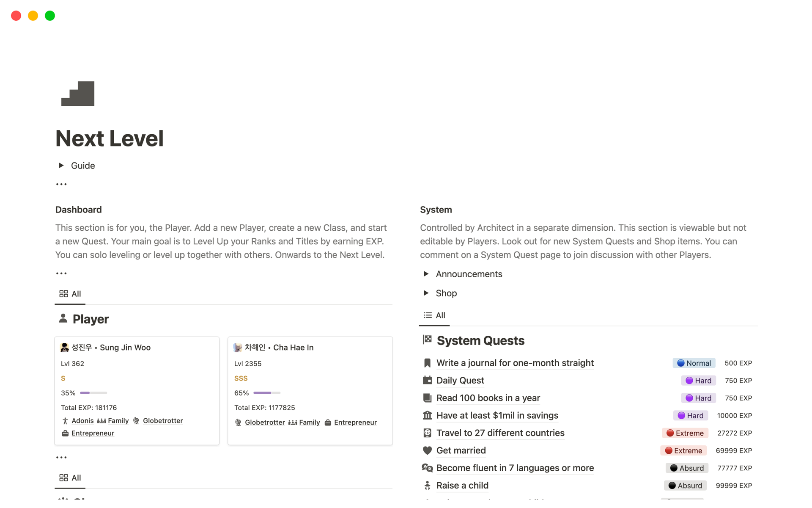Click the staircase page icon

[x=78, y=94]
